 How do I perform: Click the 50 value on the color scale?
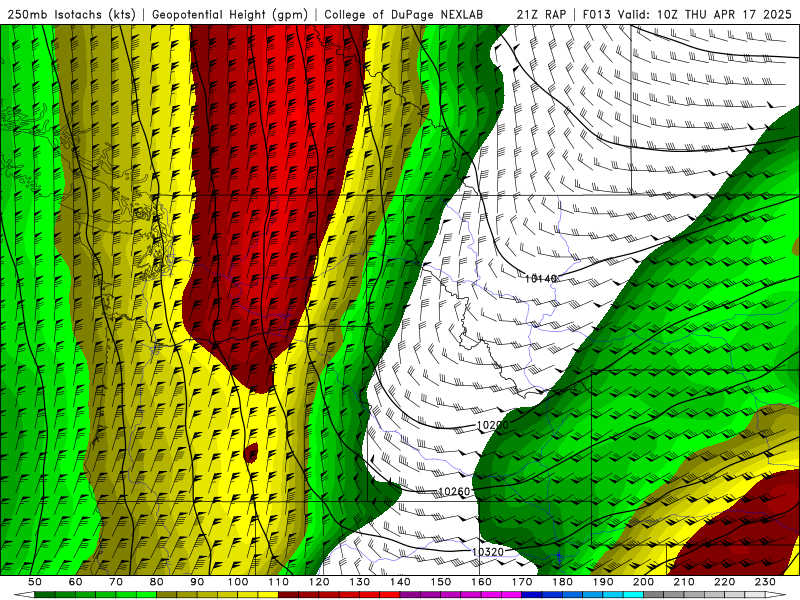(x=35, y=582)
